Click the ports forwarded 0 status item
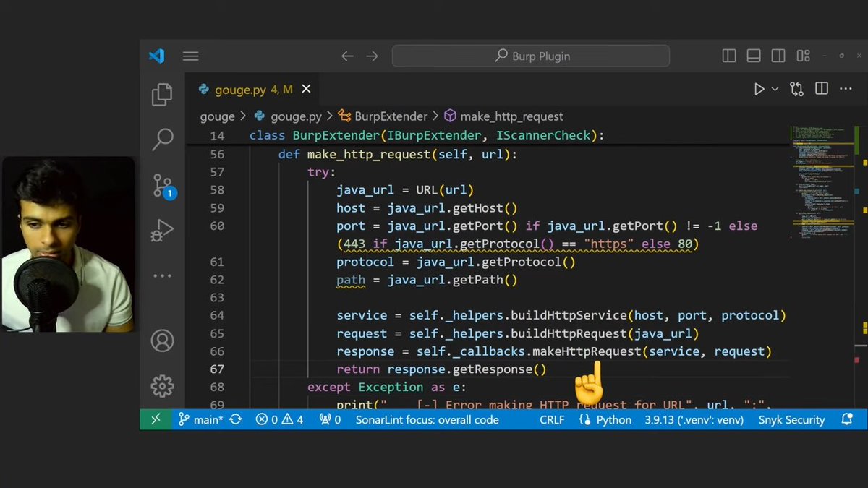 330,419
